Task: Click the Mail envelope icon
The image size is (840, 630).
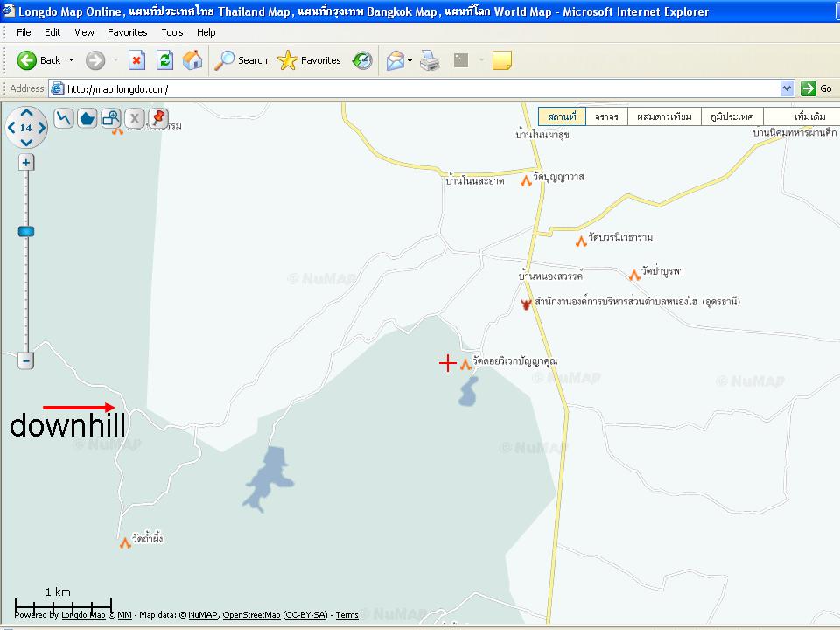Action: tap(395, 60)
